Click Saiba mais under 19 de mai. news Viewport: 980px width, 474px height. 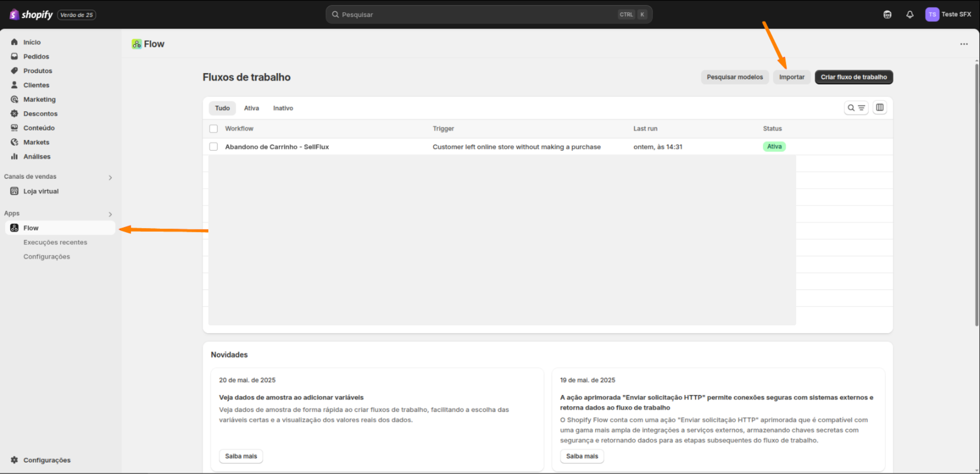pos(582,456)
